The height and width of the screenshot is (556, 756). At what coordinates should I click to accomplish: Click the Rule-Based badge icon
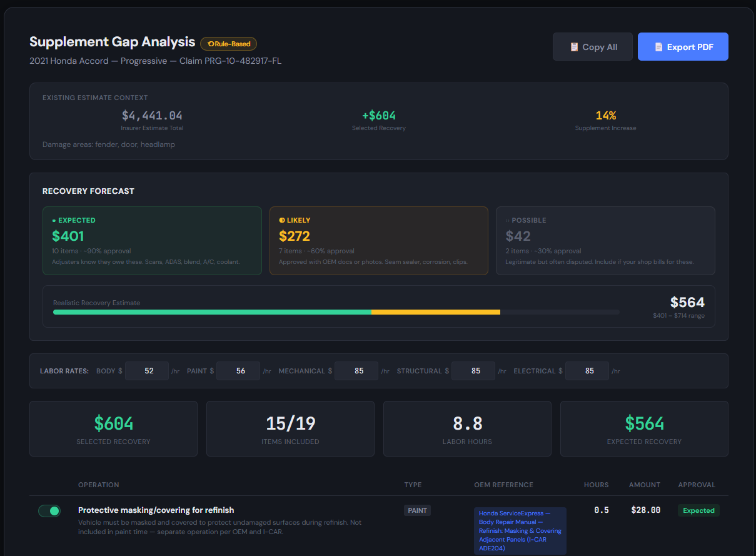click(x=210, y=44)
